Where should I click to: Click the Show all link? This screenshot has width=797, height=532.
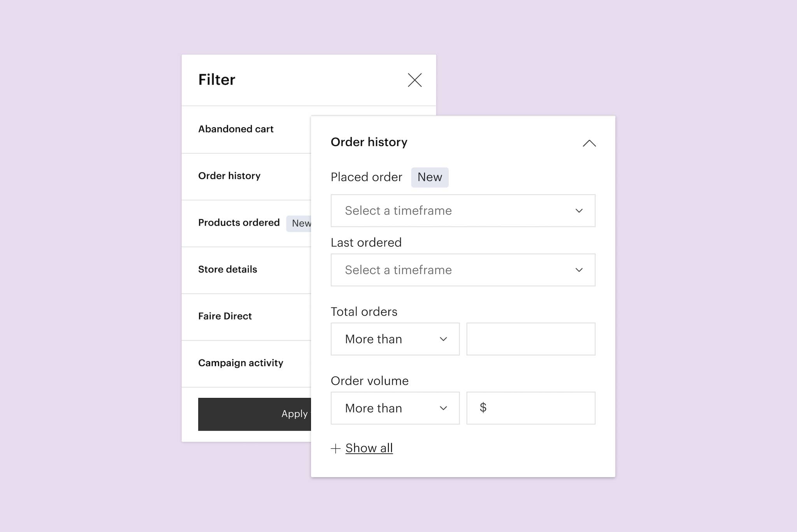point(369,448)
